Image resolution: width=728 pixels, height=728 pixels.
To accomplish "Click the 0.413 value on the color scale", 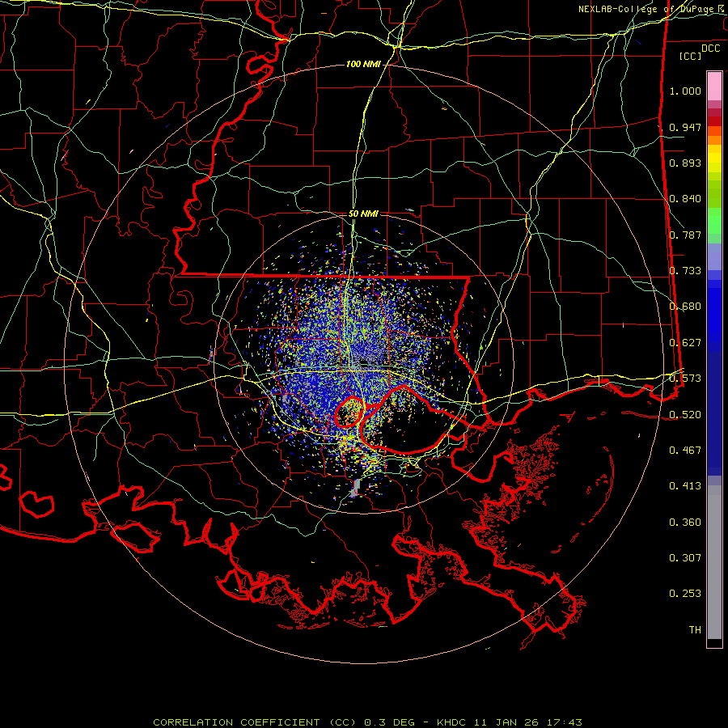I will pos(685,486).
